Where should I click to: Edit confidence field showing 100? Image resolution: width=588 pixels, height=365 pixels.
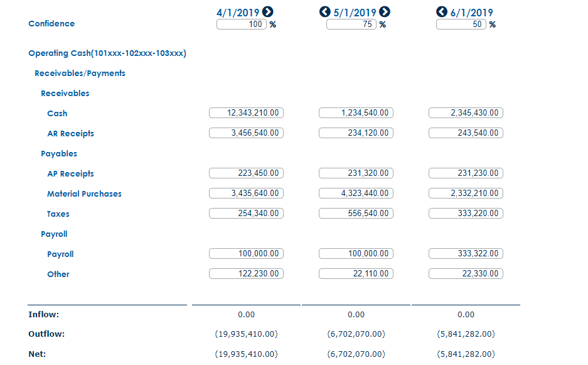pyautogui.click(x=242, y=25)
